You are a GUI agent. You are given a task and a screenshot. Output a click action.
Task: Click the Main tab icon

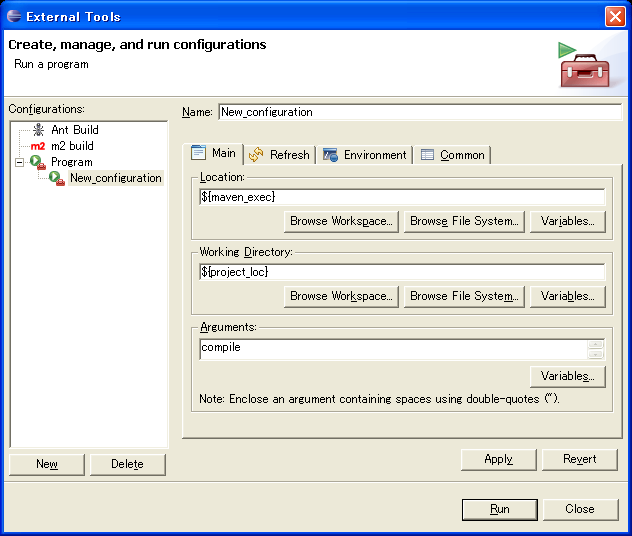199,153
